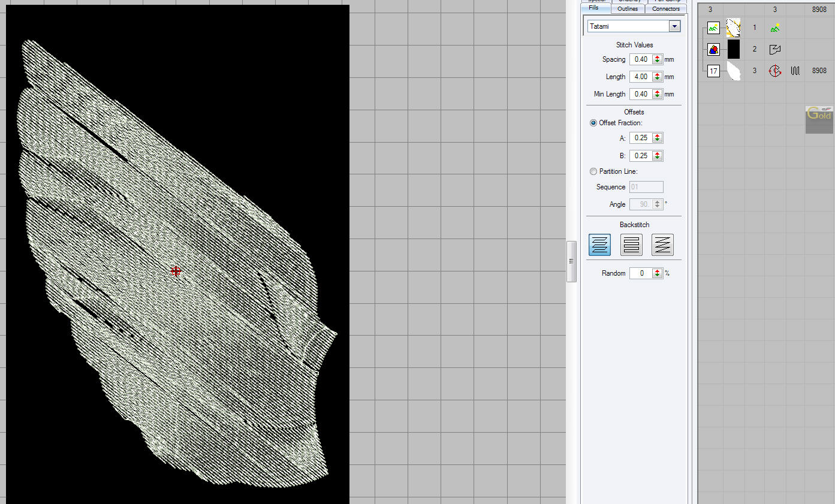
Task: Click the vector shape icon in row 2
Action: pos(775,49)
